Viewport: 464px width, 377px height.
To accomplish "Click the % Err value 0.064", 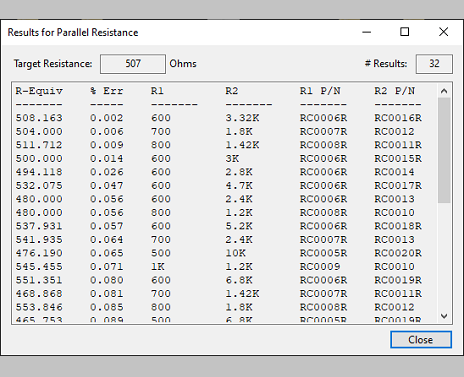I will coord(107,240).
